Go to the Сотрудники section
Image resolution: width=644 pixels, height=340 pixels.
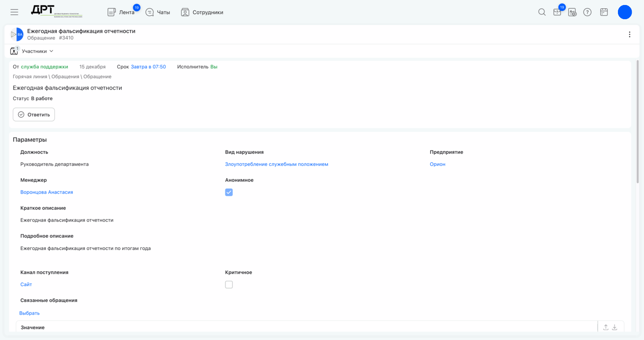(x=202, y=12)
